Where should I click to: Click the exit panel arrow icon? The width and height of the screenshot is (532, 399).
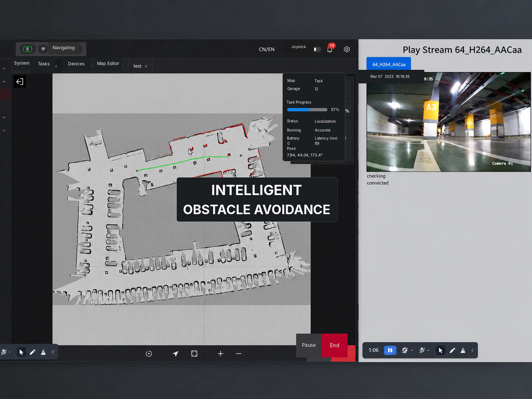tap(20, 82)
